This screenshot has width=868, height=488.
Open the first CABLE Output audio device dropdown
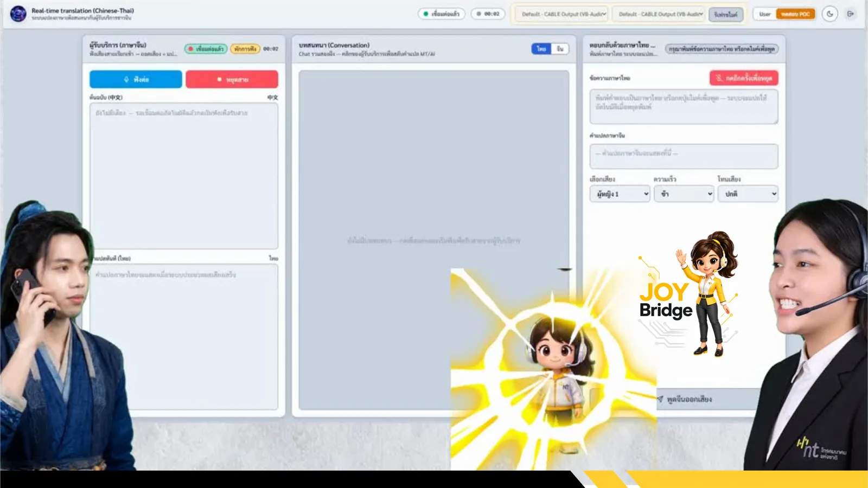coord(563,14)
